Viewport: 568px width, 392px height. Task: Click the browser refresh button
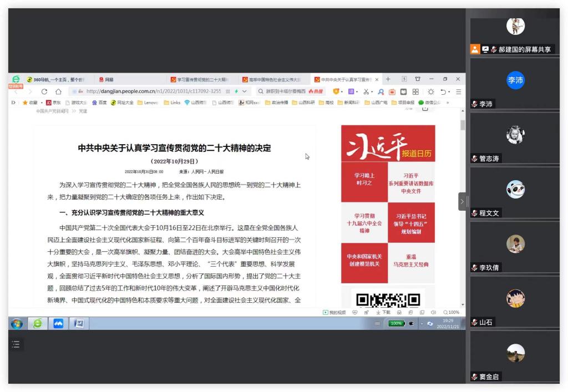pyautogui.click(x=44, y=91)
